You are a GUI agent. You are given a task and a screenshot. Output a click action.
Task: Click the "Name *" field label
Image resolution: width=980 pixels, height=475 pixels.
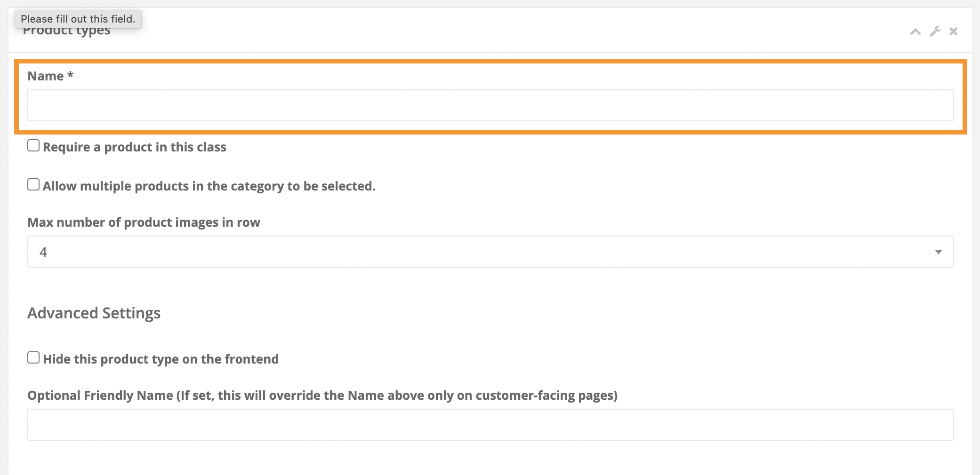click(x=49, y=75)
